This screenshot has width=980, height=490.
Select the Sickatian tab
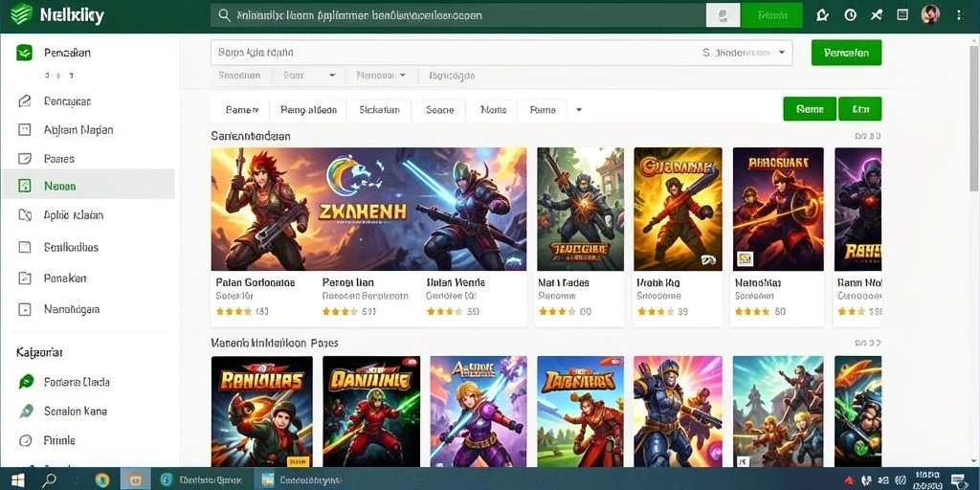click(x=379, y=110)
